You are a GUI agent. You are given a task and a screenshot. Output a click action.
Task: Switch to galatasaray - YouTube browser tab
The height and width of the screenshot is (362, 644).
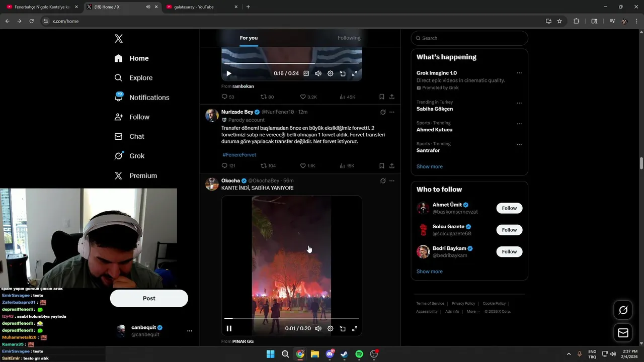201,7
